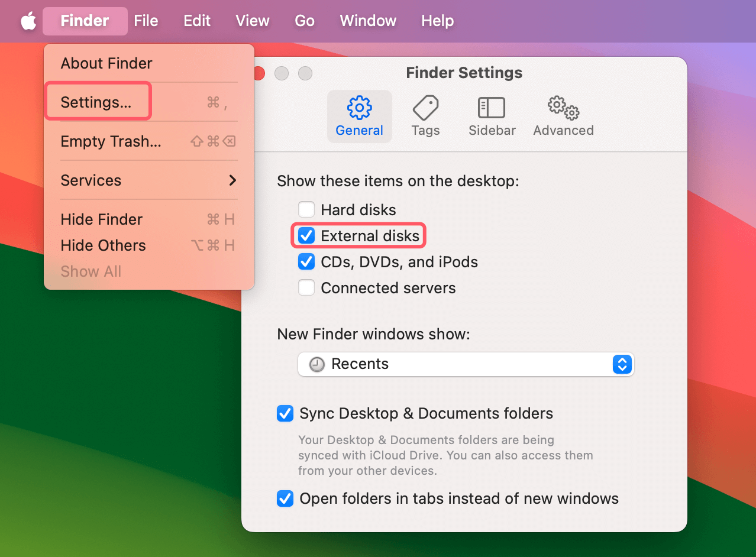Select Hide Finder menu entry
This screenshot has height=557, width=756.
pyautogui.click(x=148, y=219)
